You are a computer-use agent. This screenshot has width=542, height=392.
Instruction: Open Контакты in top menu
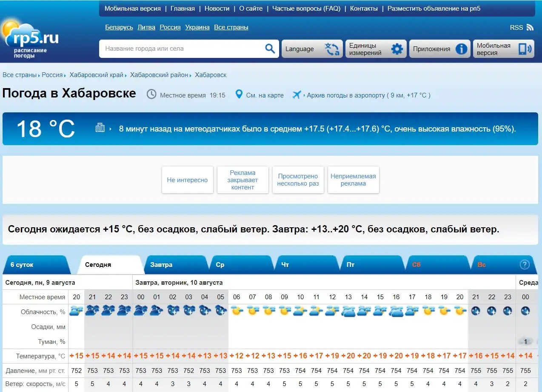click(x=364, y=9)
